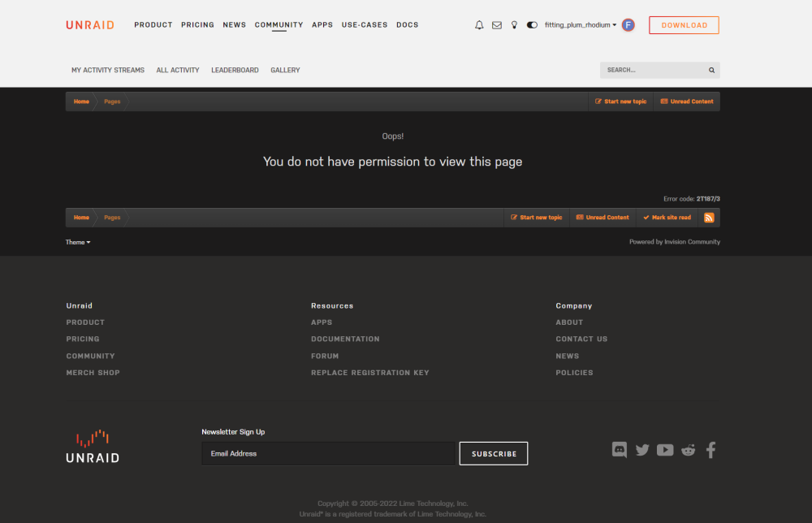The width and height of the screenshot is (812, 523).
Task: Click the lightbulb icon in header
Action: [514, 25]
